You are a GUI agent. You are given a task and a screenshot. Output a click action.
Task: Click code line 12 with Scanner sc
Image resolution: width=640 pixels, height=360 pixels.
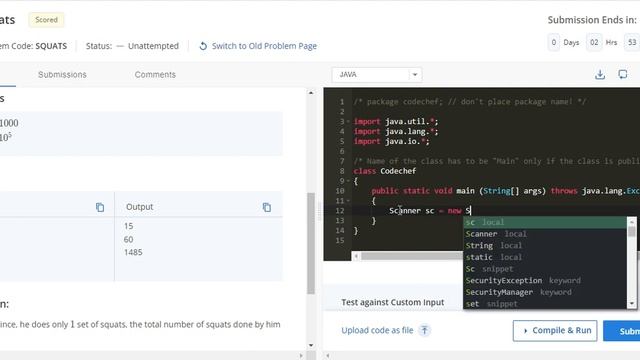click(x=430, y=211)
